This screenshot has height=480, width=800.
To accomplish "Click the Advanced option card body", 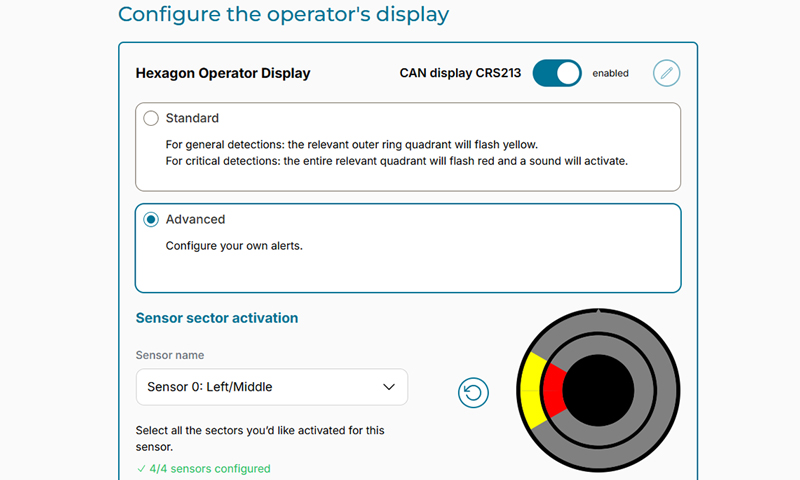I will pyautogui.click(x=408, y=248).
